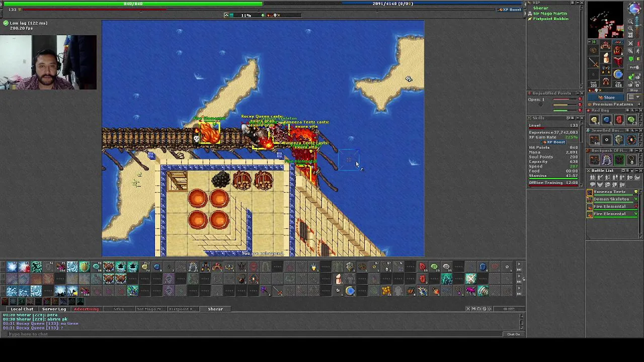
Task: Toggle expert mode E button
Action: [638, 59]
